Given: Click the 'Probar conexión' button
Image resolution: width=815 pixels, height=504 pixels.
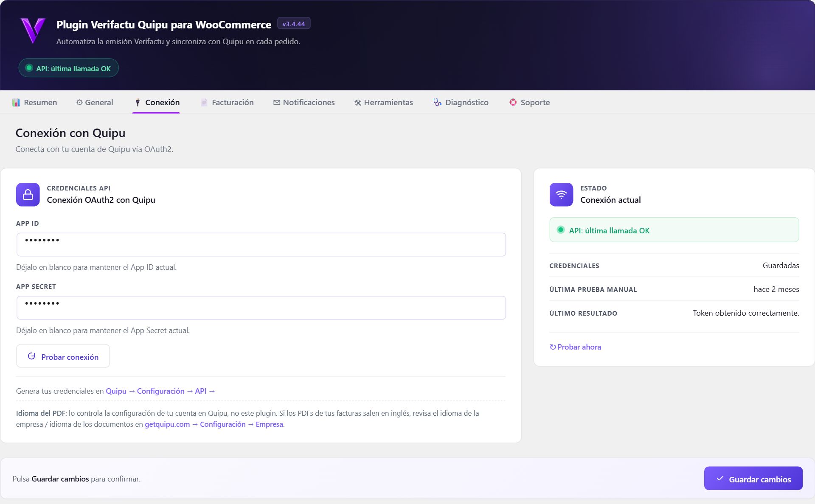Looking at the screenshot, I should [63, 356].
